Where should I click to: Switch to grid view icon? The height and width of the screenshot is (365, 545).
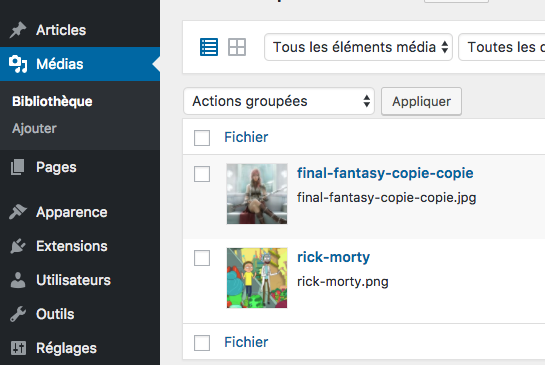(237, 47)
